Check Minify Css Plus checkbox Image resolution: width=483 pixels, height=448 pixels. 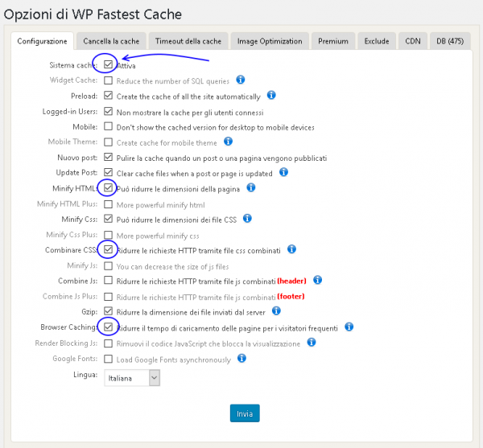[108, 235]
